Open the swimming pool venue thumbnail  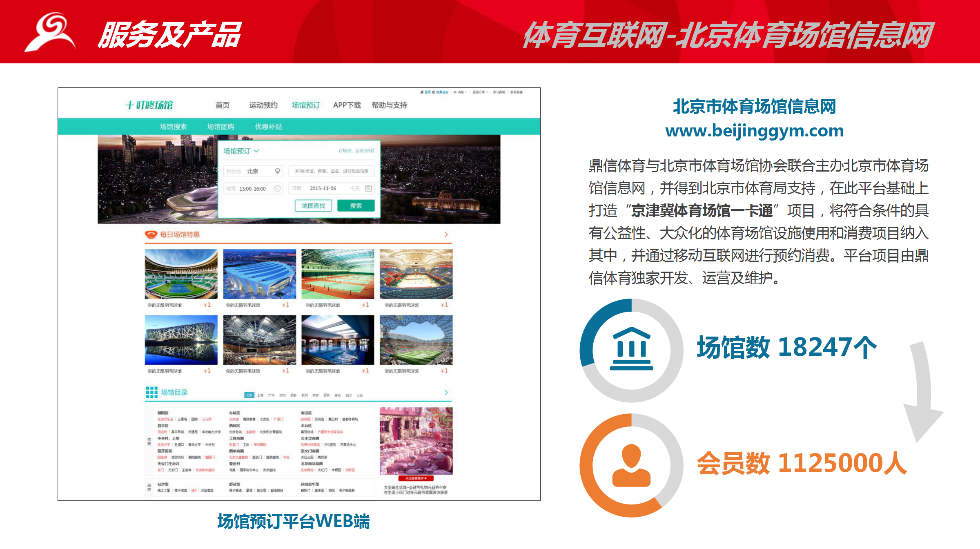[x=338, y=340]
